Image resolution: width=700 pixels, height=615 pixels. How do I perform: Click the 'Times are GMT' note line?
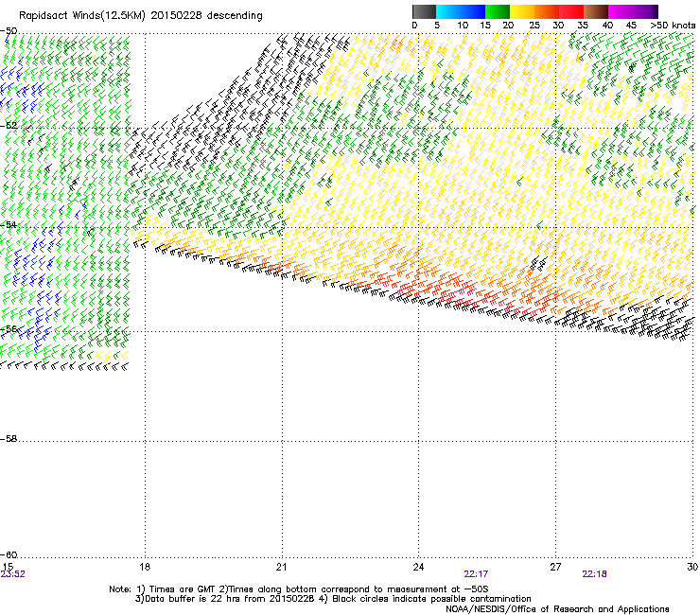299,589
